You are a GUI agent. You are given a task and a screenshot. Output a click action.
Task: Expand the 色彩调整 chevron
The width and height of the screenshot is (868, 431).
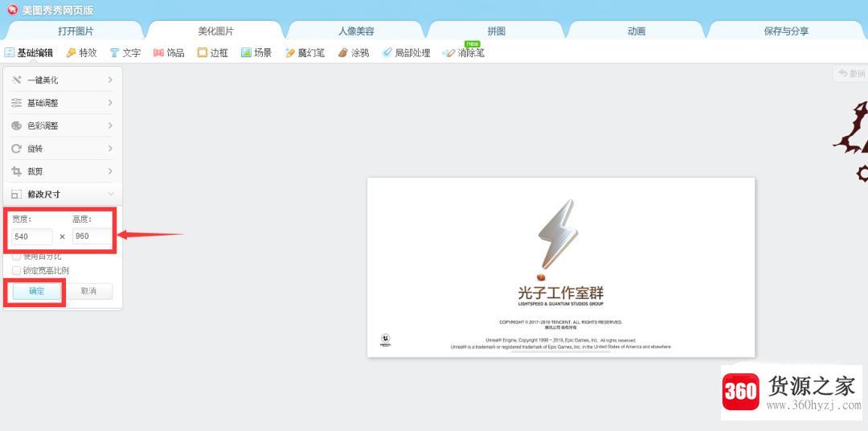[x=110, y=125]
